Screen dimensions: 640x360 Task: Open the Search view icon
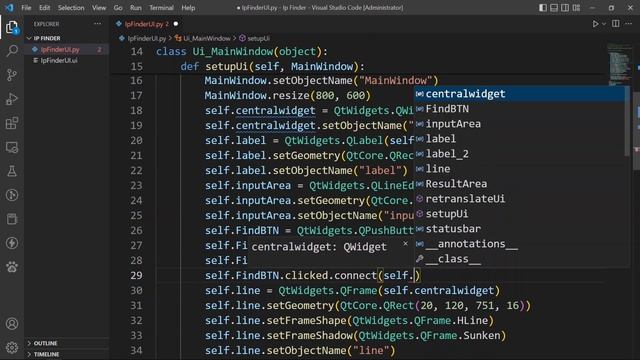[12, 51]
